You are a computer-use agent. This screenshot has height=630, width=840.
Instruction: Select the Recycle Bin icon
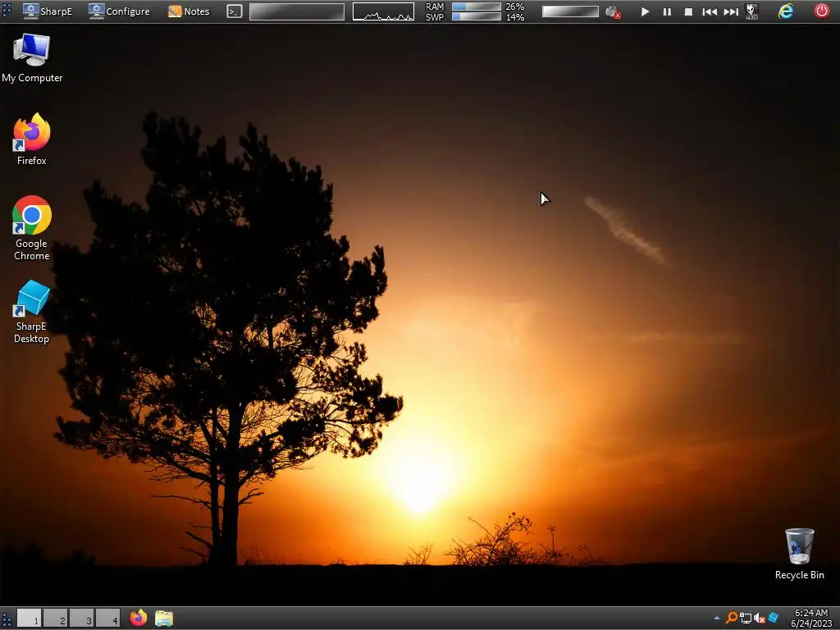coord(799,554)
